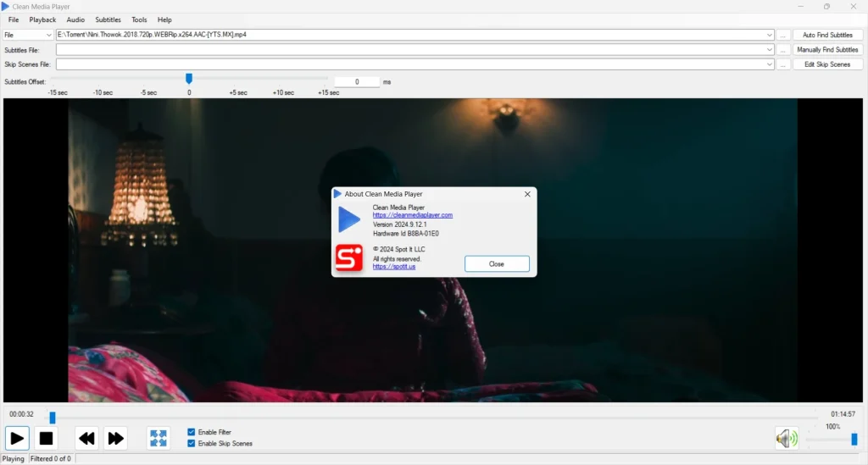Image resolution: width=868 pixels, height=465 pixels.
Task: Click the browse button beside Skip Scenes File
Action: click(x=783, y=64)
